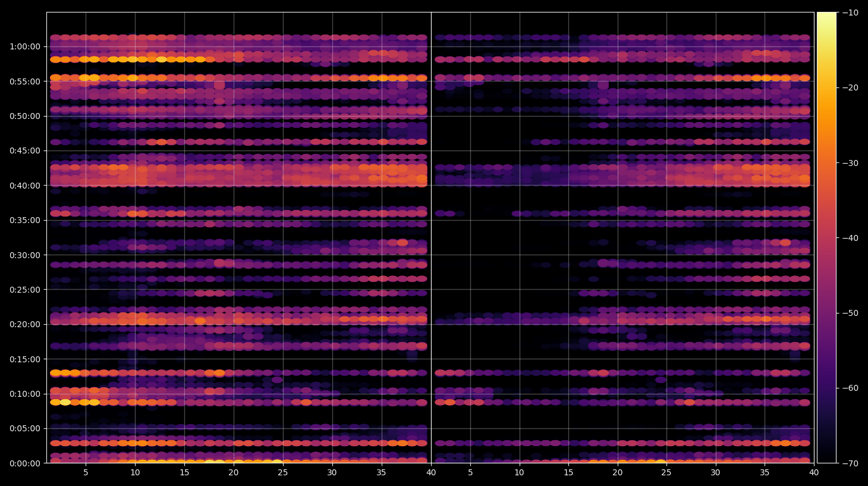Click the 0:50:00 time label

click(25, 116)
